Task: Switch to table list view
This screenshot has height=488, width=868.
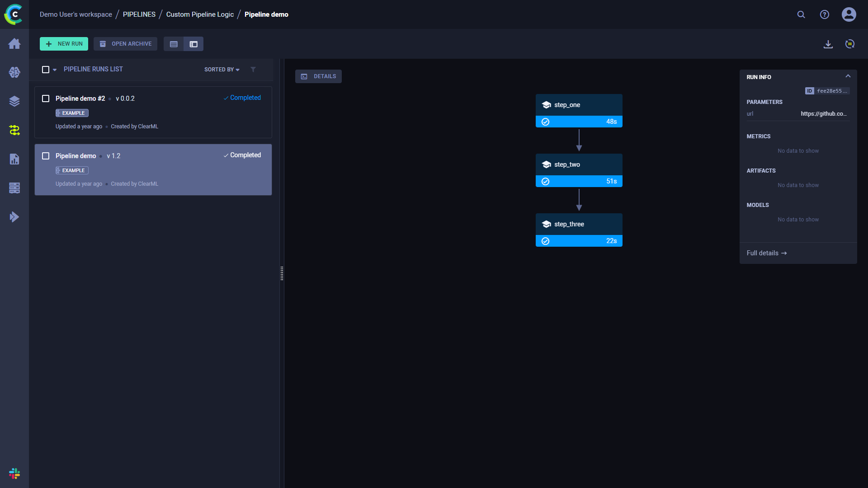Action: tap(174, 44)
